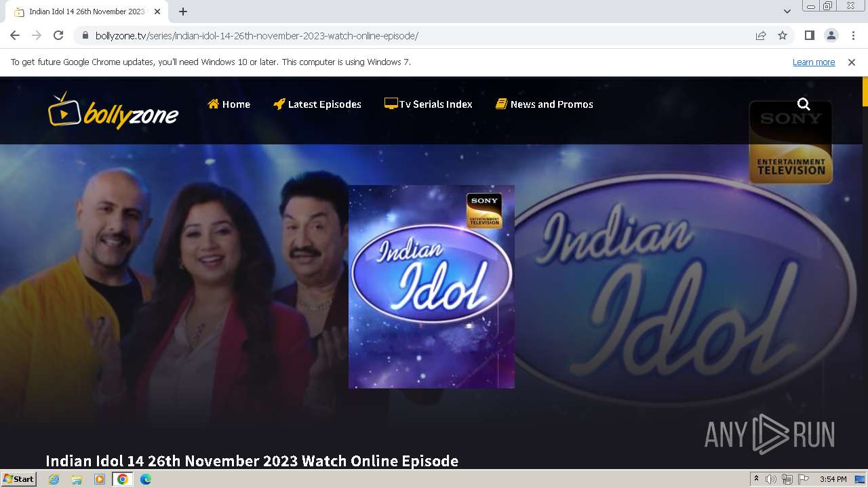The width and height of the screenshot is (868, 488).
Task: Click the Indian Idol poster thumbnail
Action: point(431,287)
